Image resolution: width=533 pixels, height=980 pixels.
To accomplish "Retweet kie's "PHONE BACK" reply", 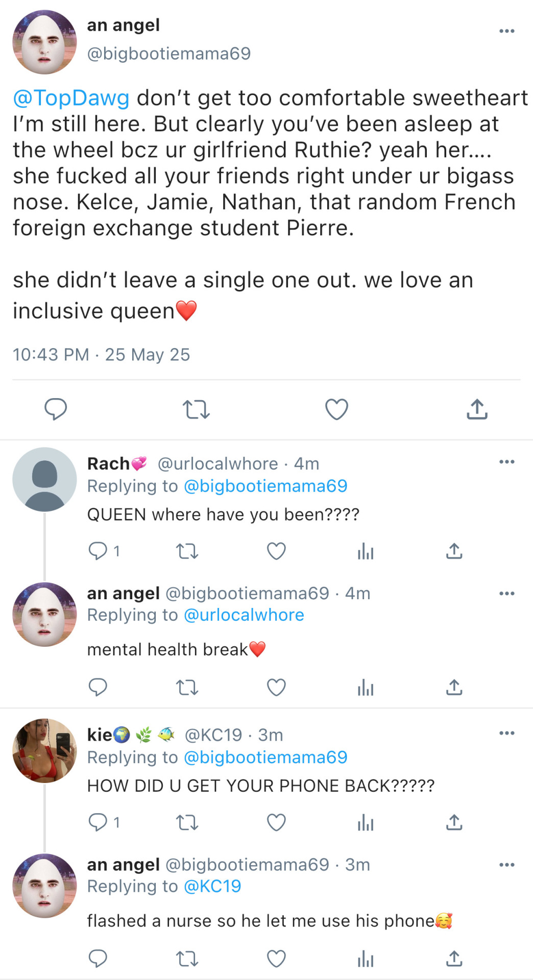I will pos(187,822).
